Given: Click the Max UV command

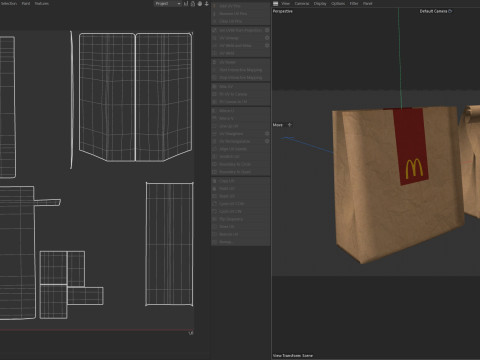Looking at the screenshot, I should tap(241, 87).
